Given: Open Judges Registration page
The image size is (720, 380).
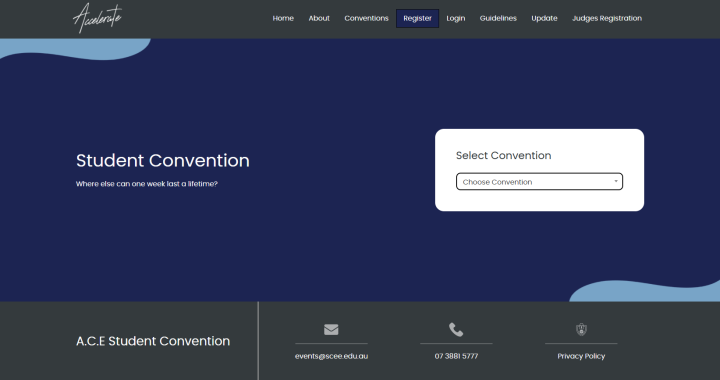Looking at the screenshot, I should point(607,18).
